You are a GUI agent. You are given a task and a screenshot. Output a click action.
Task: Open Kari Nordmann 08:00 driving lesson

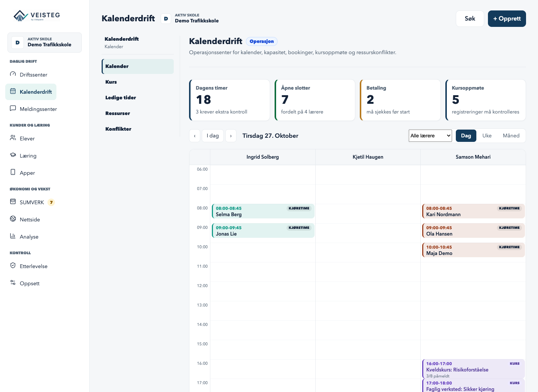(473, 211)
